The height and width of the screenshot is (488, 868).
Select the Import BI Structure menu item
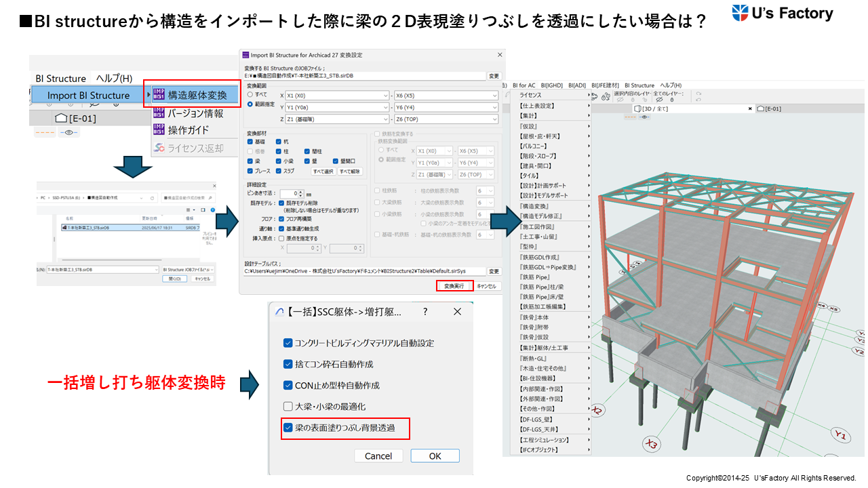[88, 96]
